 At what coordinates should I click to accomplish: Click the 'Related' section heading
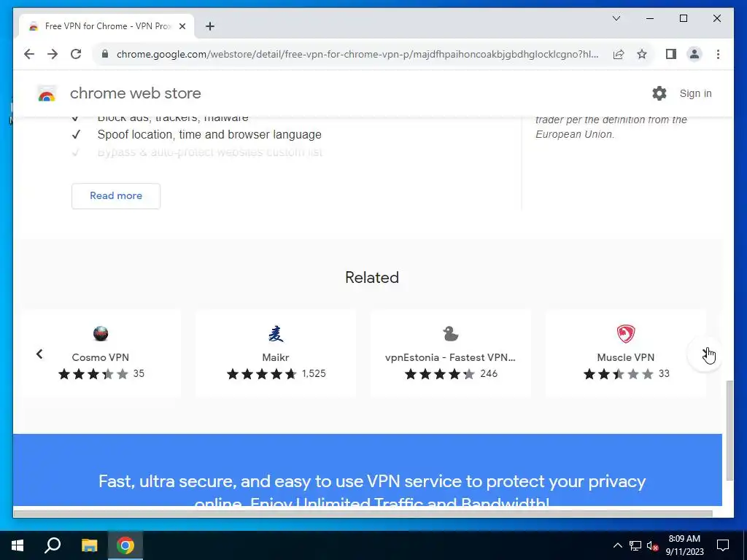(372, 277)
